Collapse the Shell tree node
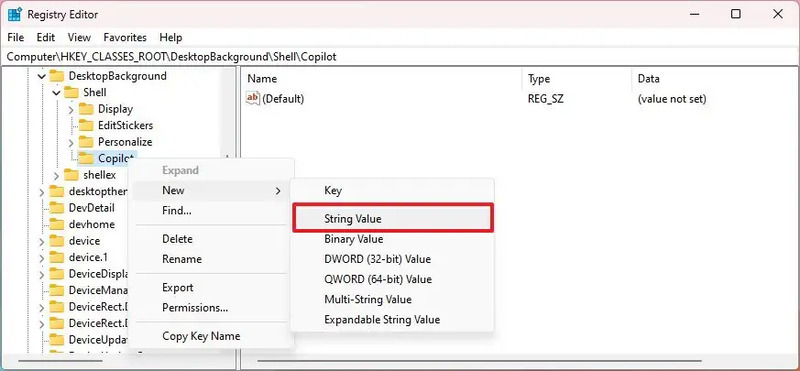This screenshot has height=371, width=800. coord(56,93)
